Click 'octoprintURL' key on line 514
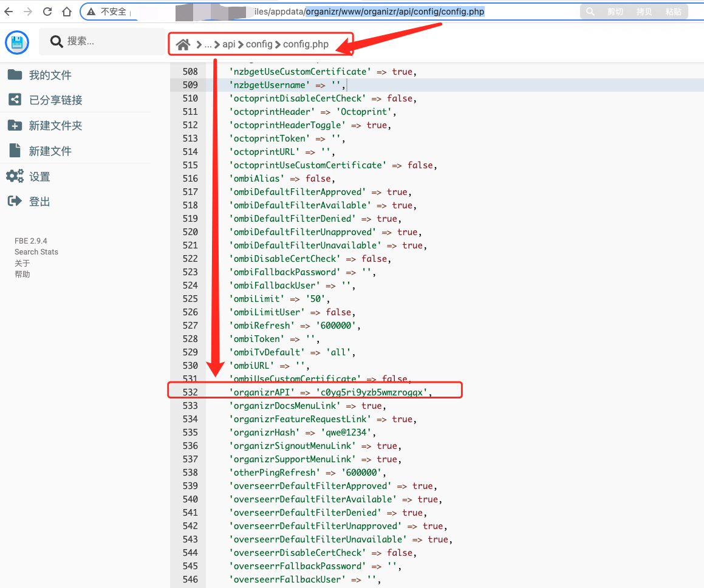This screenshot has width=704, height=588. point(264,152)
